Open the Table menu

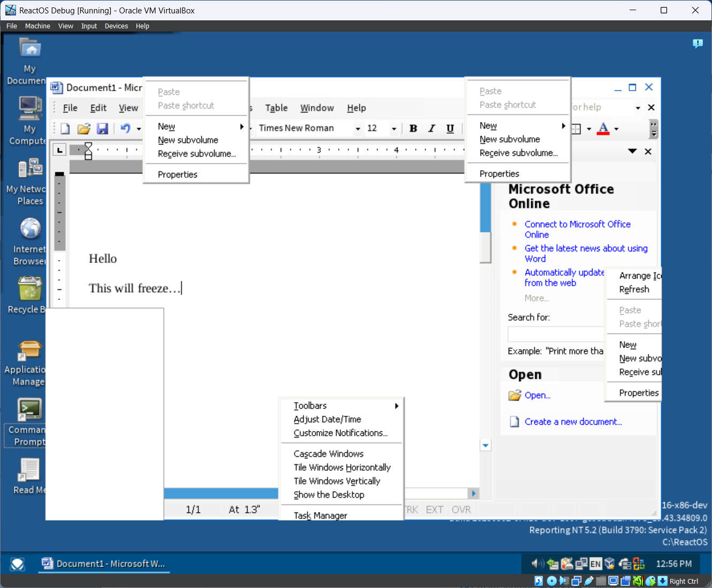277,108
